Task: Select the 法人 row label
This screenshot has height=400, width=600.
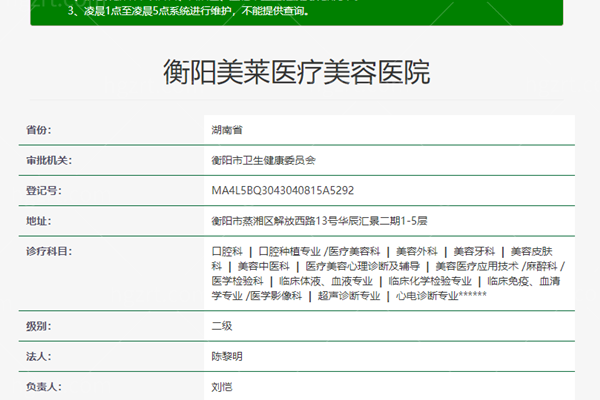Action: [x=38, y=356]
